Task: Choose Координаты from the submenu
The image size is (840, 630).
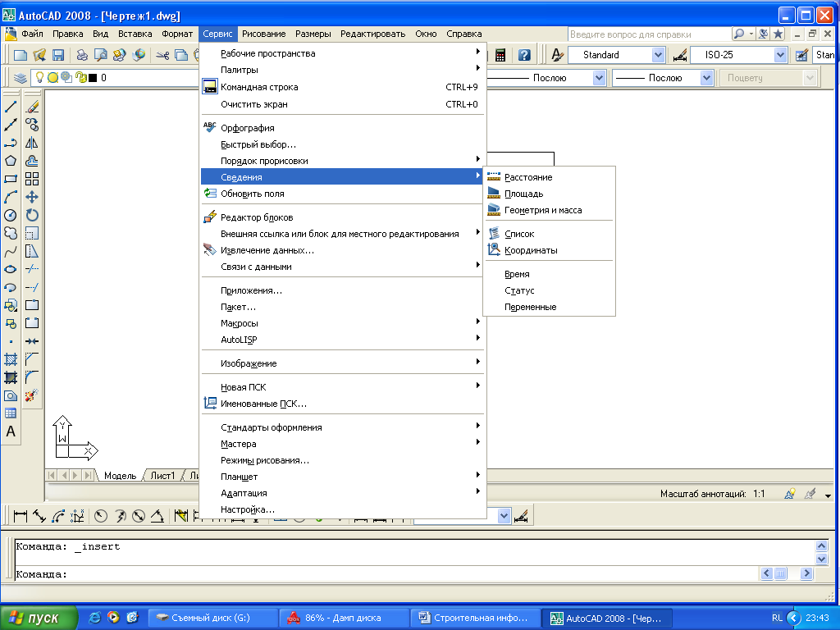Action: tap(549, 250)
